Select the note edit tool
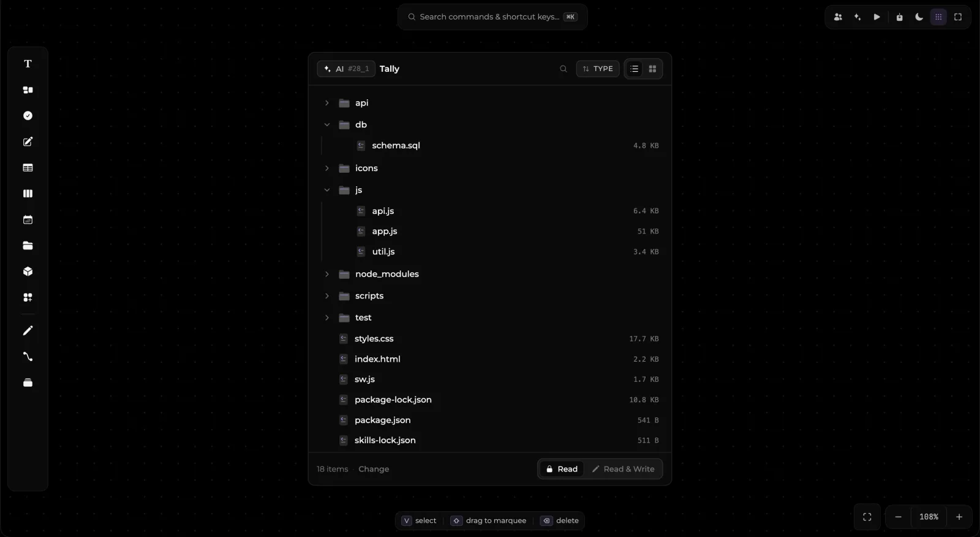Image resolution: width=980 pixels, height=537 pixels. [28, 142]
